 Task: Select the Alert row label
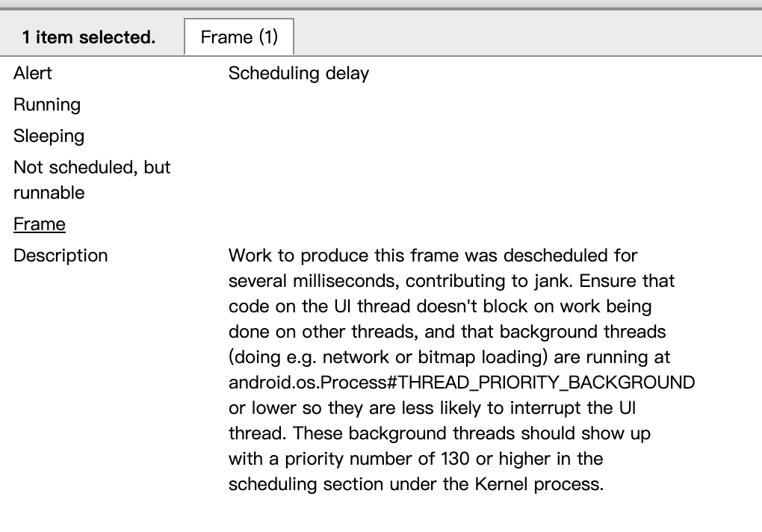coord(33,73)
